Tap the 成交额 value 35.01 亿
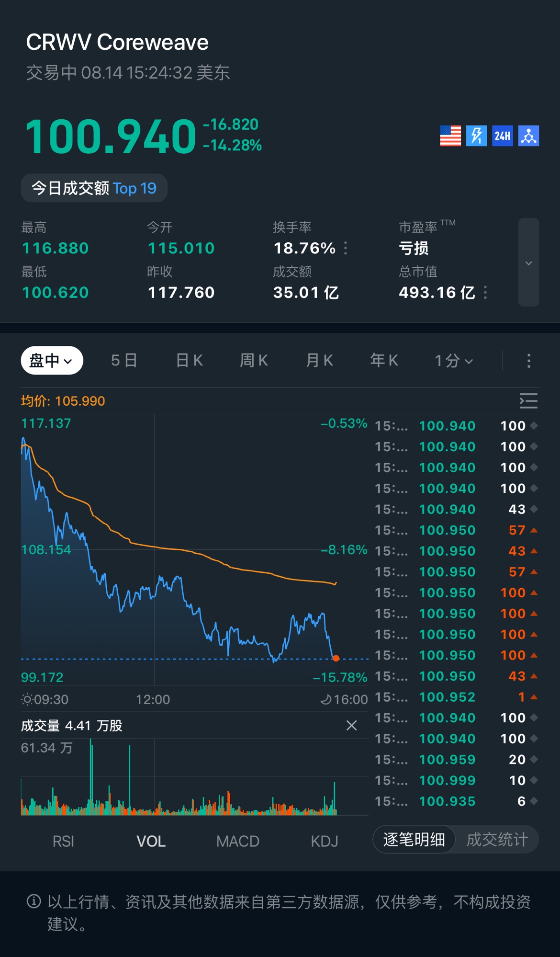The height and width of the screenshot is (957, 560). [306, 292]
